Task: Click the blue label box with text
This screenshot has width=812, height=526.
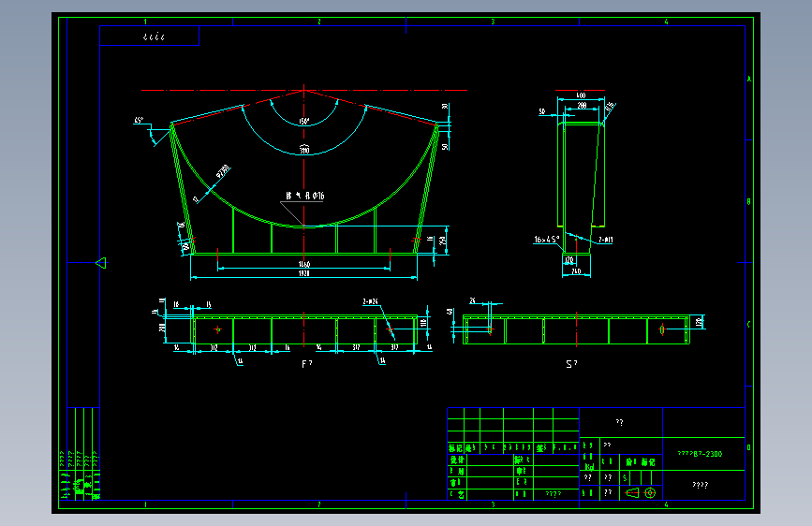Action: [149, 36]
